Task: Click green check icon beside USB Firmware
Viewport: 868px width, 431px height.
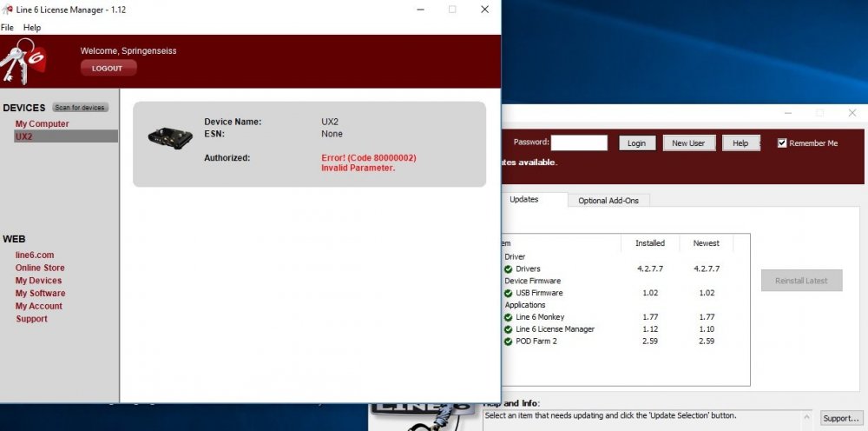Action: 509,294
